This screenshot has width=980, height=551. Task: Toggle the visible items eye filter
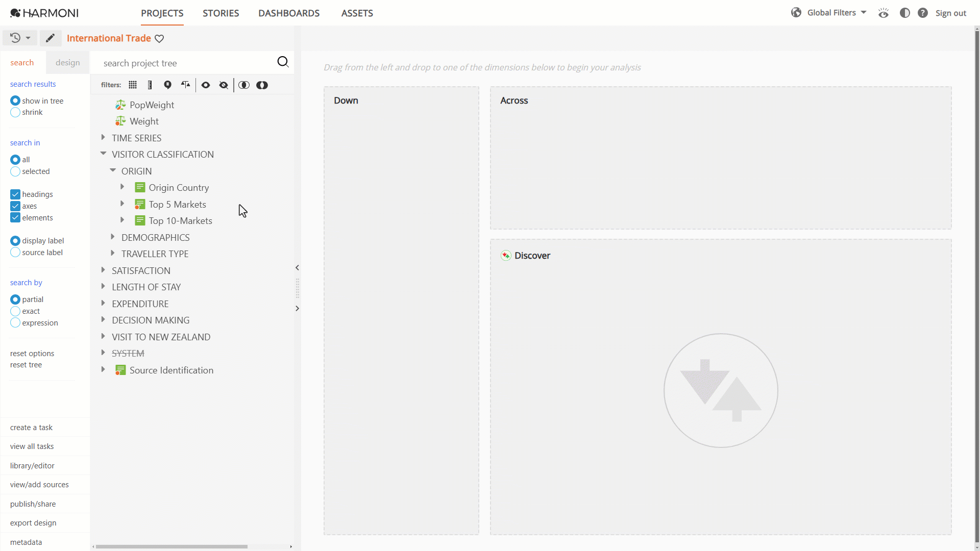(206, 85)
